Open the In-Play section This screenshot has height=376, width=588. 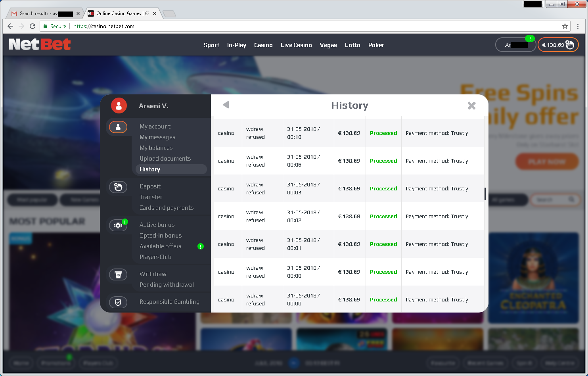point(237,45)
